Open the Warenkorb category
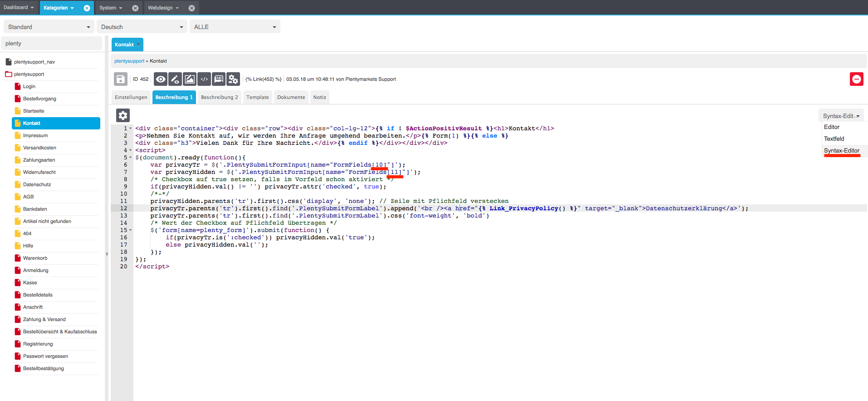Screen dimensions: 868x401 click(x=35, y=258)
